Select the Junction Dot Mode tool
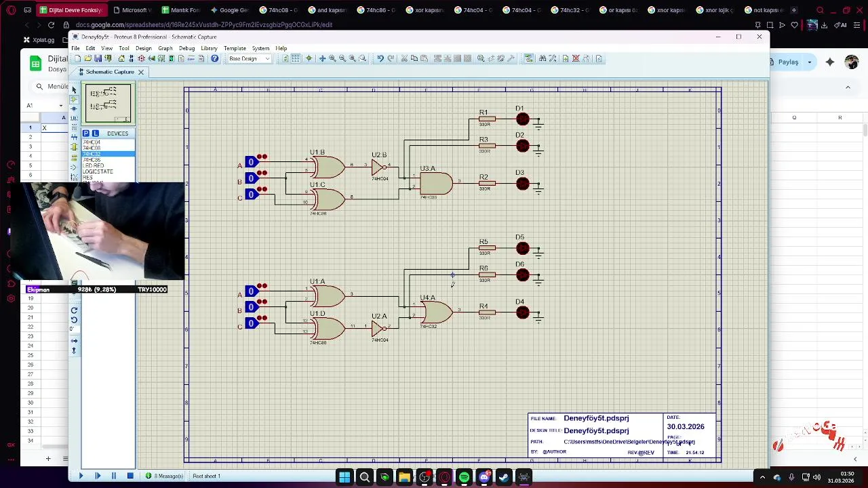 point(74,108)
